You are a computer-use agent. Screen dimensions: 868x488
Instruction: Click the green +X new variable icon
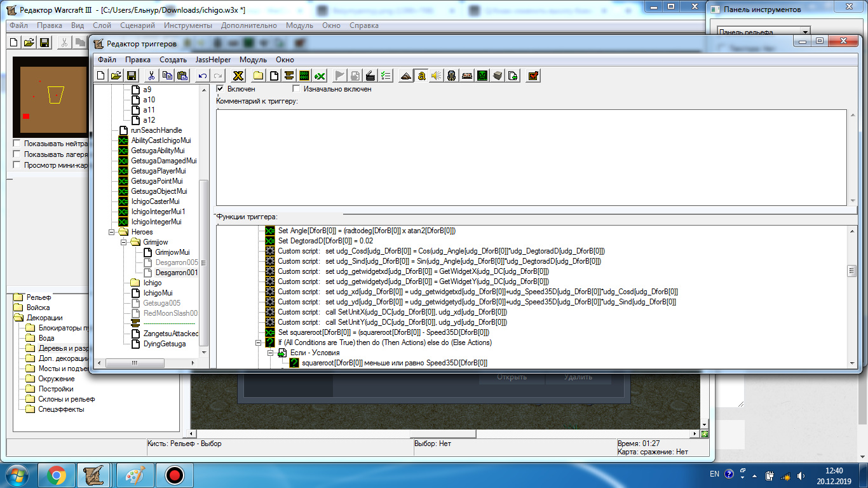coord(320,76)
